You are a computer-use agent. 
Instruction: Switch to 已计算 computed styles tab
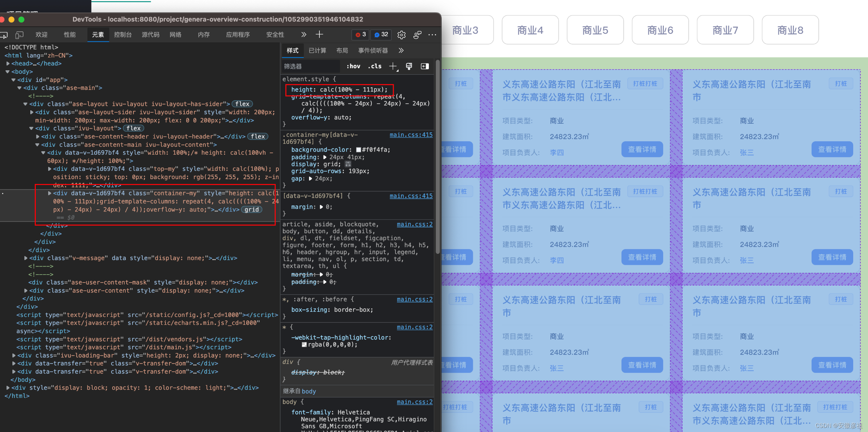(317, 51)
